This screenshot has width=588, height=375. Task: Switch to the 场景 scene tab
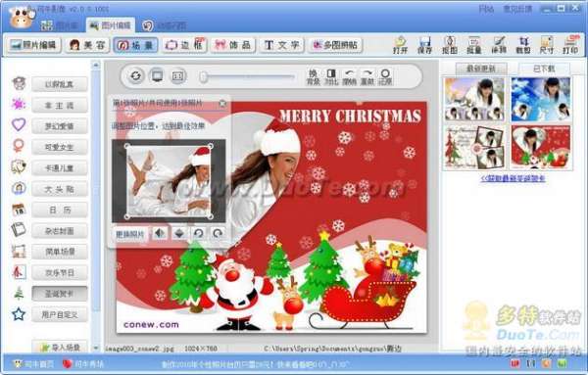[135, 45]
